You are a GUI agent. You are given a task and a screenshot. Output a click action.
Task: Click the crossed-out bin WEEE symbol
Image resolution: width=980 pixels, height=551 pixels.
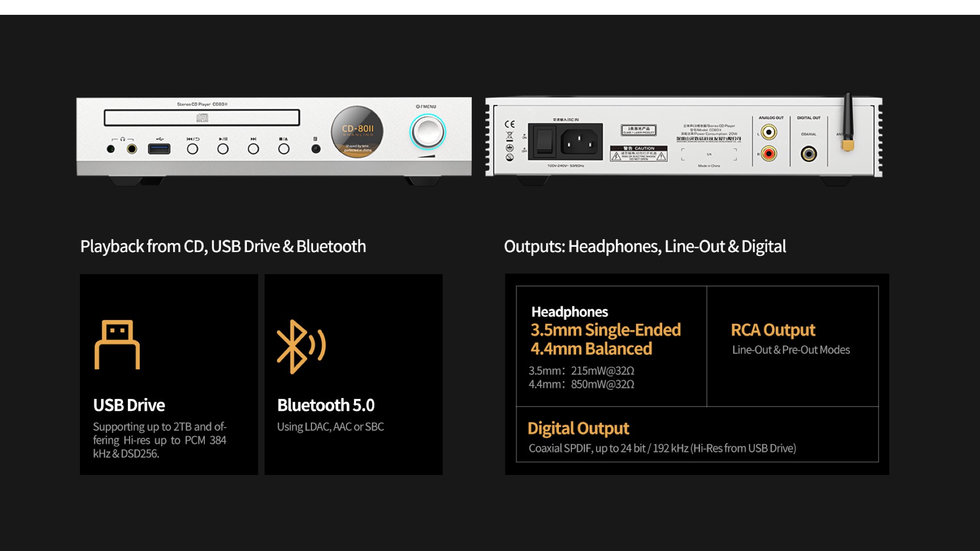510,135
